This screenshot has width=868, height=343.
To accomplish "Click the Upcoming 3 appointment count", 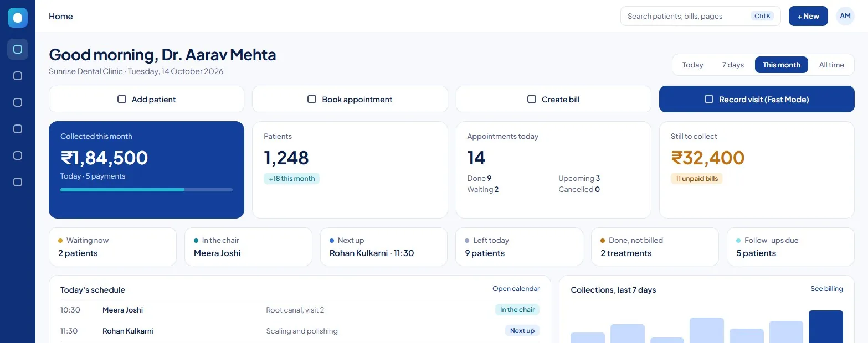I will pyautogui.click(x=579, y=178).
